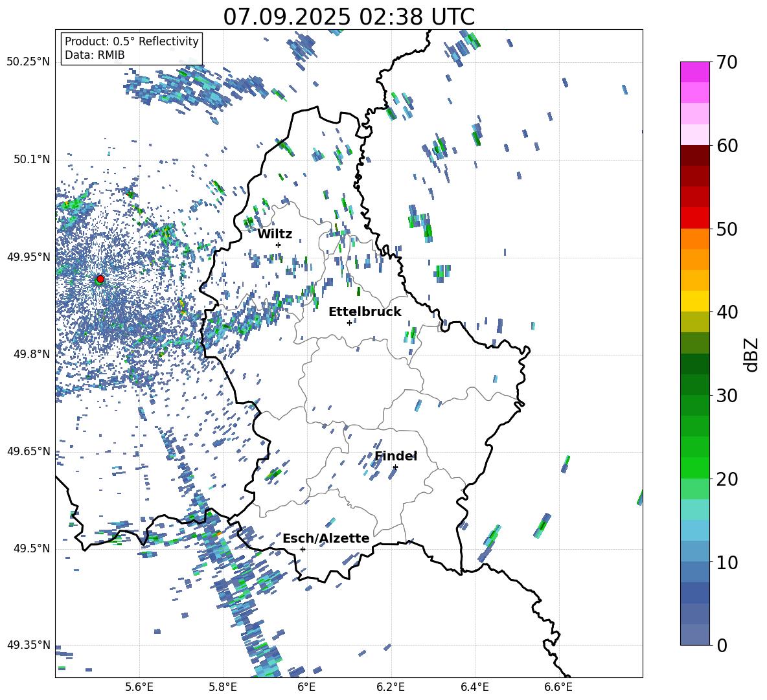Click longitude label '6.4°E'
This screenshot has width=767, height=700.
pyautogui.click(x=474, y=688)
